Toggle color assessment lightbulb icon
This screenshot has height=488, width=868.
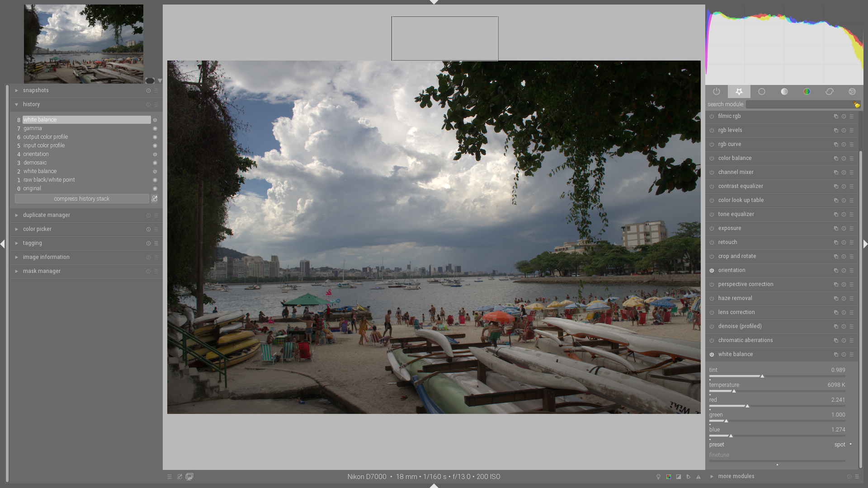point(658,477)
